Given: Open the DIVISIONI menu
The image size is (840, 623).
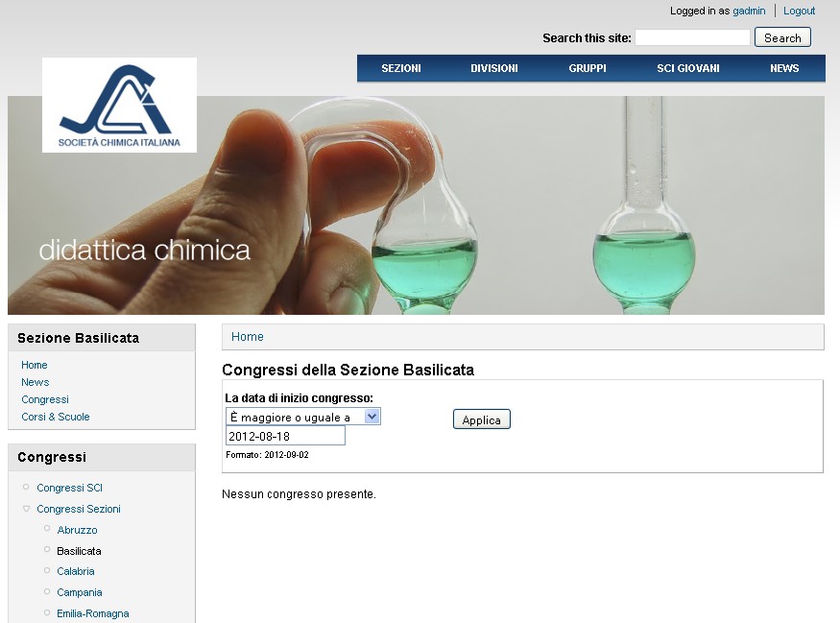Looking at the screenshot, I should click(494, 68).
